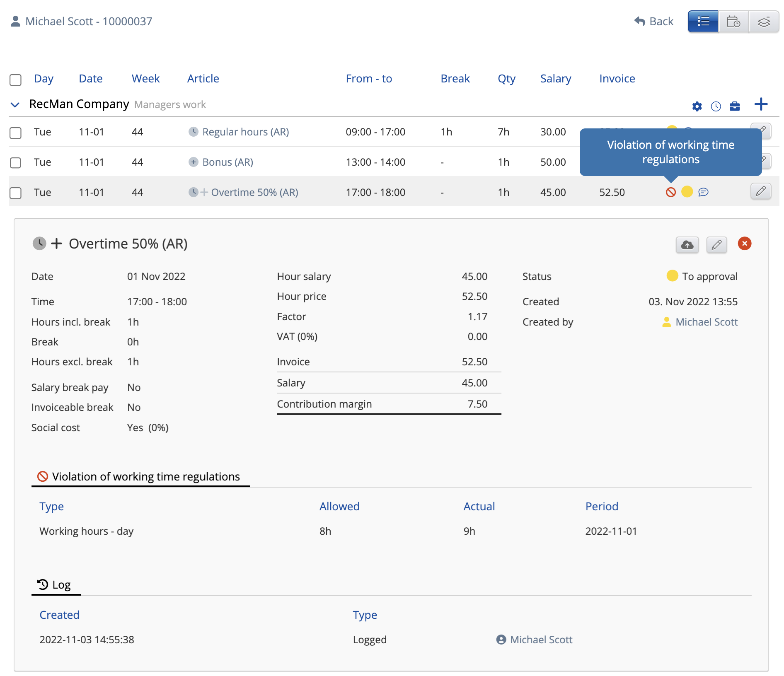This screenshot has width=784, height=676.
Task: Go Back to previous page
Action: coord(654,22)
